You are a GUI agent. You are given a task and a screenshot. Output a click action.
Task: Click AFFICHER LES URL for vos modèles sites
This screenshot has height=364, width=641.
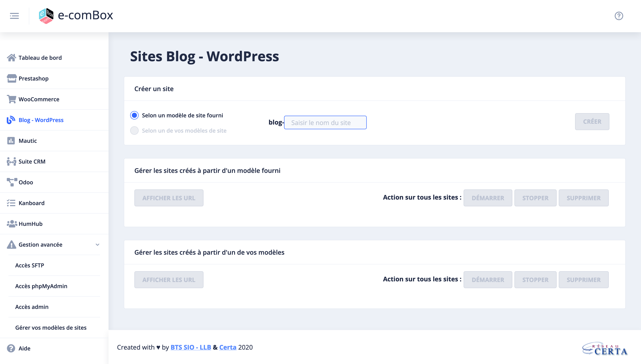(x=169, y=280)
